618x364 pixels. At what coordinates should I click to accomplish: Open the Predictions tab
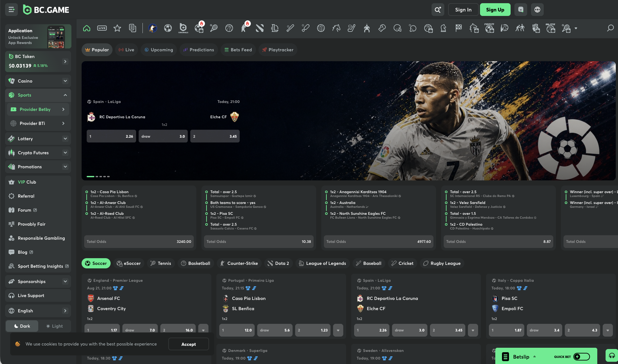199,50
